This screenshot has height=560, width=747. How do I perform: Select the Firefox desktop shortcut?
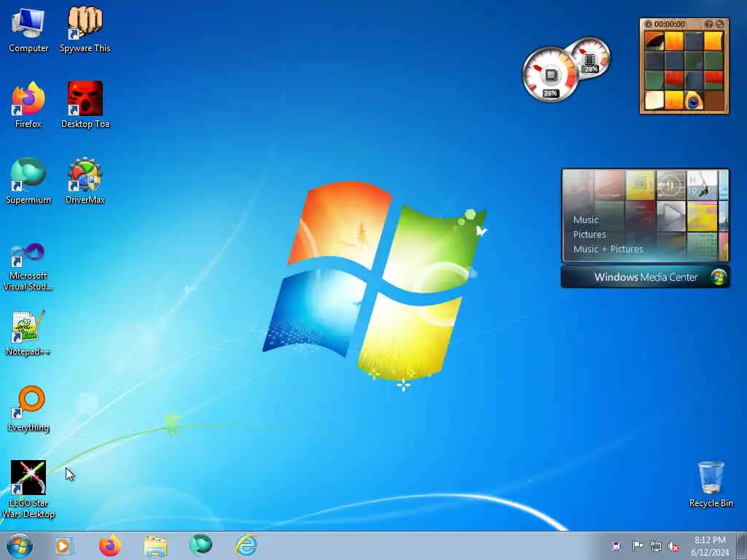point(28,105)
